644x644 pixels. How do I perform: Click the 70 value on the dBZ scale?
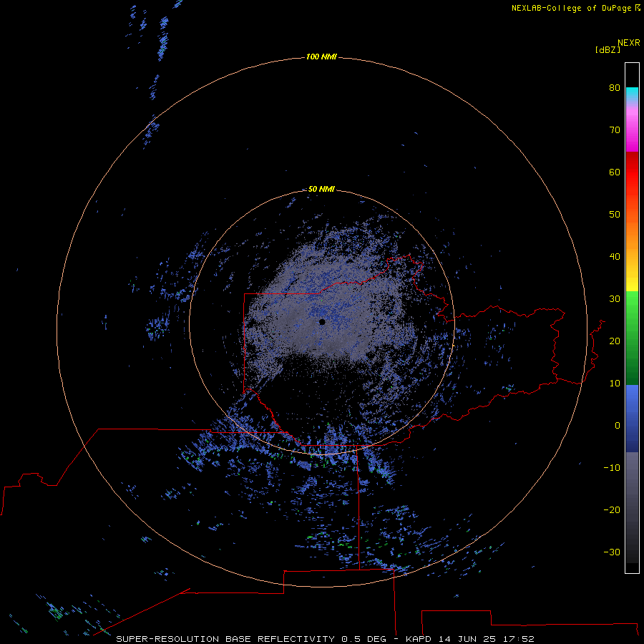pos(615,130)
